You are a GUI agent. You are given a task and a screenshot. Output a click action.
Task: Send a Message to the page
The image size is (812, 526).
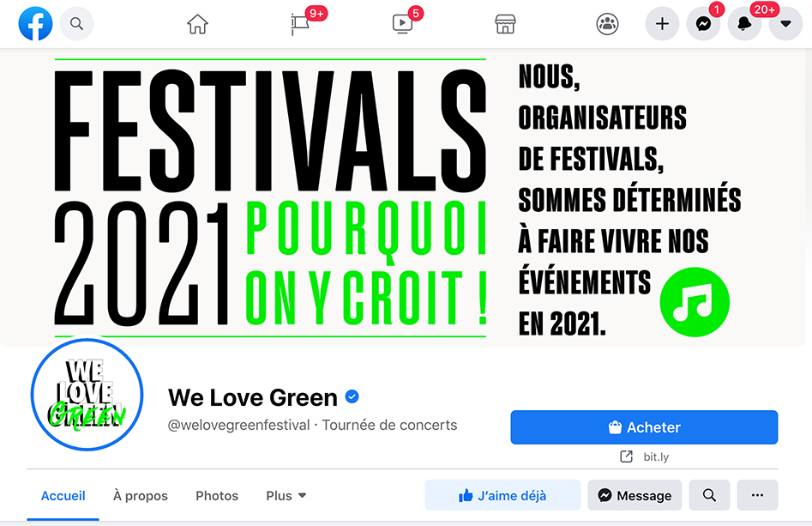tap(635, 495)
